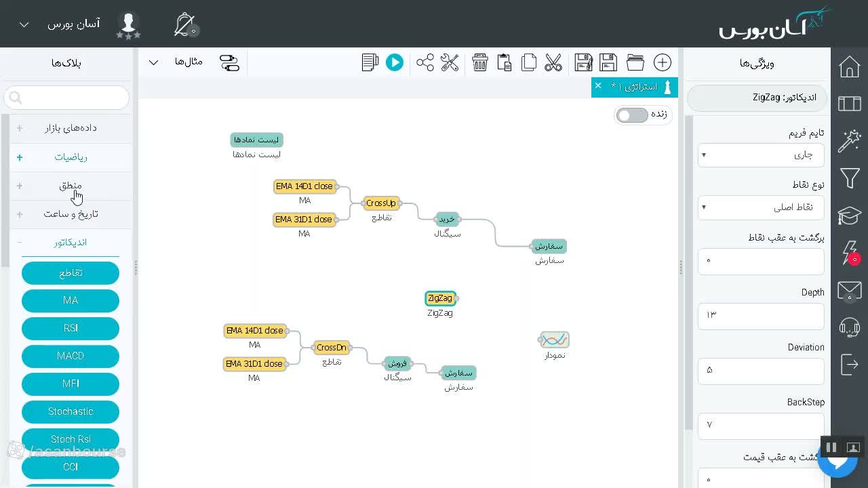868x488 pixels.
Task: Open notifications via the bell icon
Action: click(x=184, y=24)
